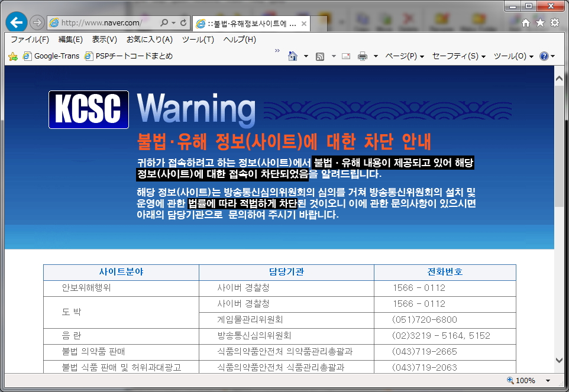Open Favorites star at top right
Screen dimensions: 569x392
[x=540, y=23]
